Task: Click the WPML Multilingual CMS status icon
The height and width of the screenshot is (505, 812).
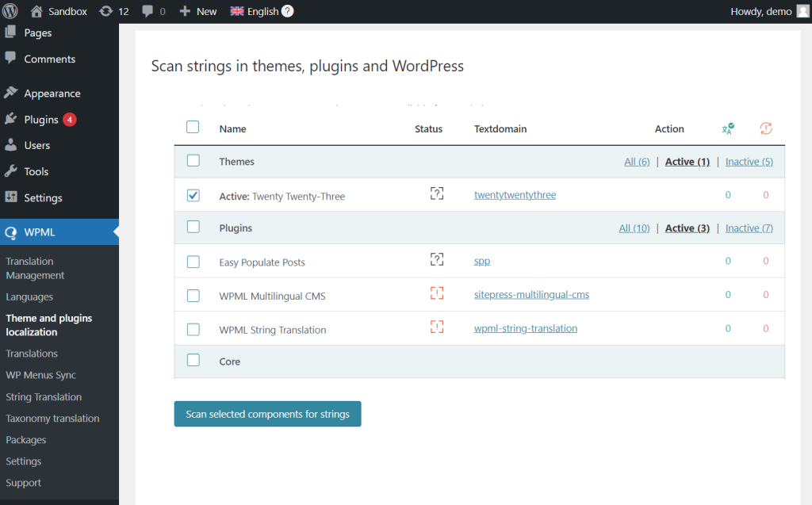Action: (x=437, y=294)
